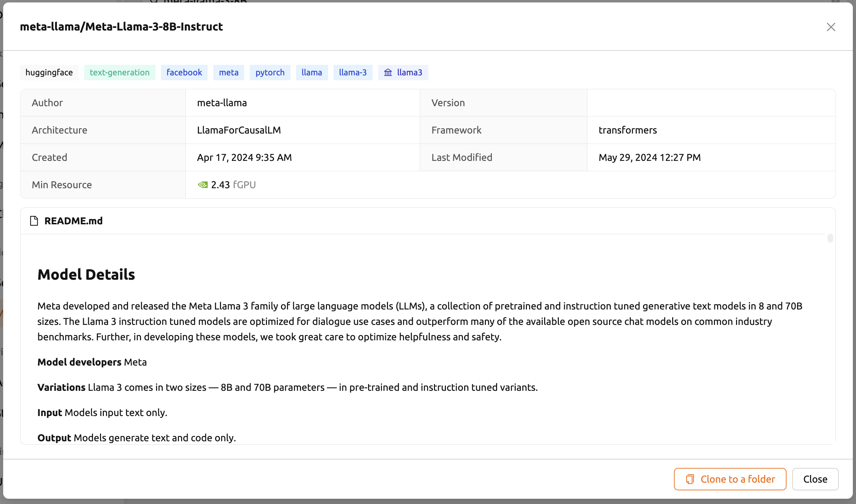
Task: Click the README.md file name
Action: [74, 221]
